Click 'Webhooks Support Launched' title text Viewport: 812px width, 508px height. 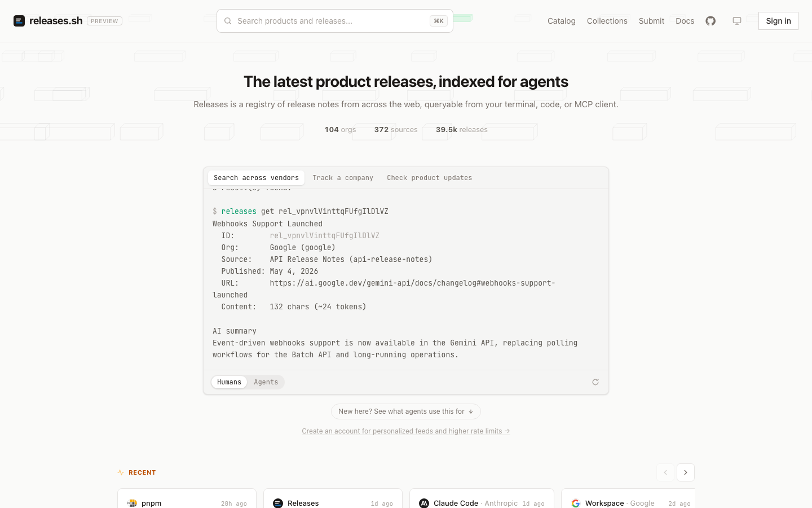tap(267, 224)
